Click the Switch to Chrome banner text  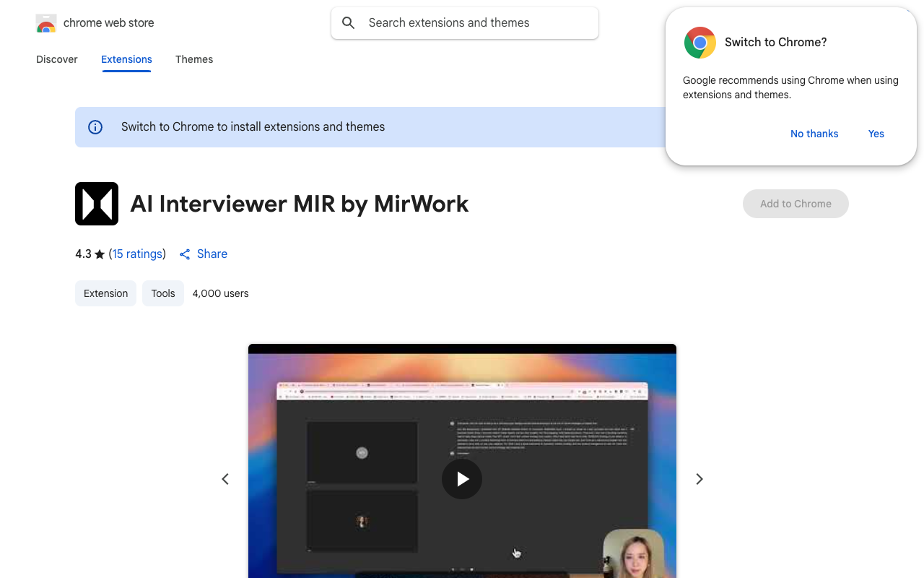[253, 127]
